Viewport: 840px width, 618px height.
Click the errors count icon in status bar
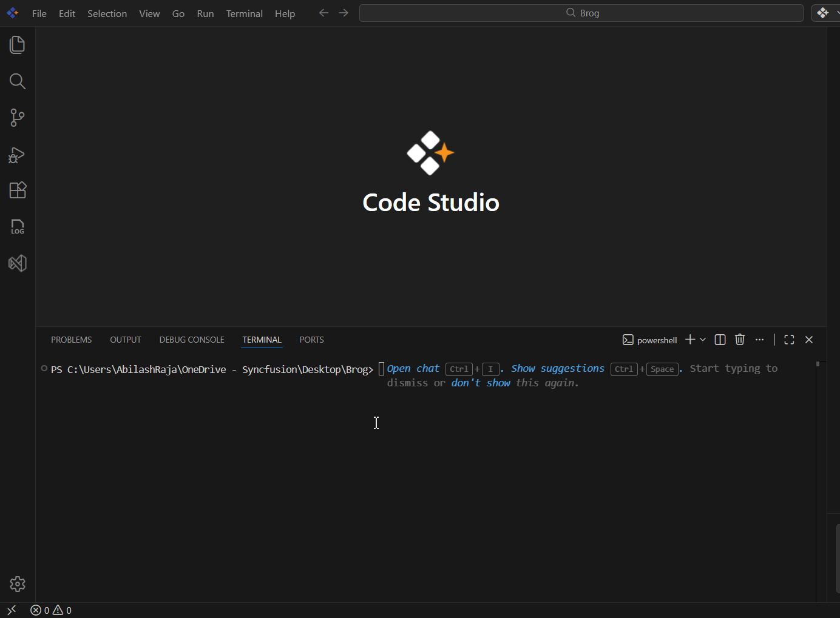39,611
